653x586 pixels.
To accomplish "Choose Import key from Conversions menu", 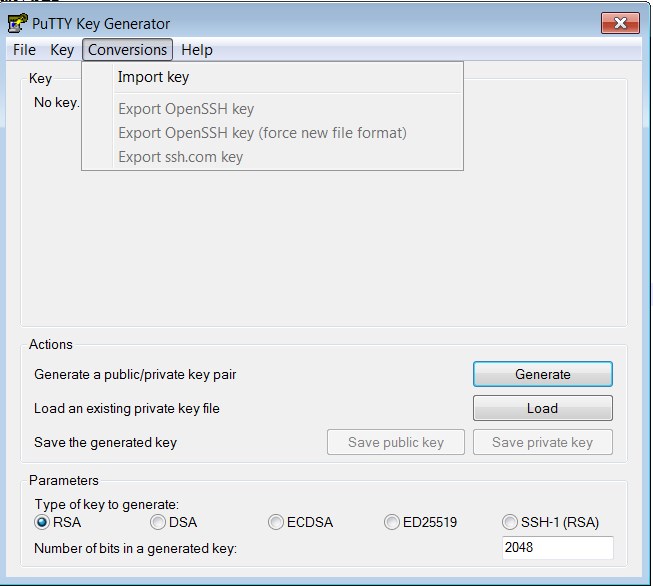I will pyautogui.click(x=272, y=77).
